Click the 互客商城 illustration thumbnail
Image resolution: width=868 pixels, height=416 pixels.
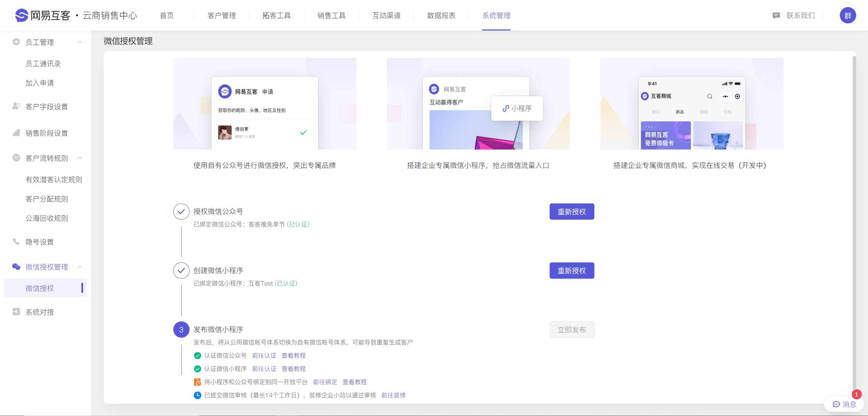pyautogui.click(x=692, y=104)
